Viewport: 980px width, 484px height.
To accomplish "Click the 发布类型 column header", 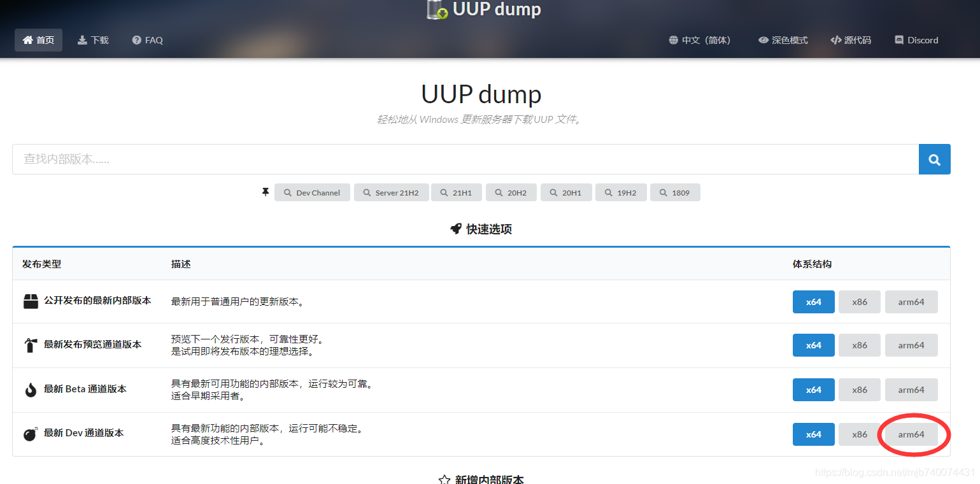I will pyautogui.click(x=41, y=264).
